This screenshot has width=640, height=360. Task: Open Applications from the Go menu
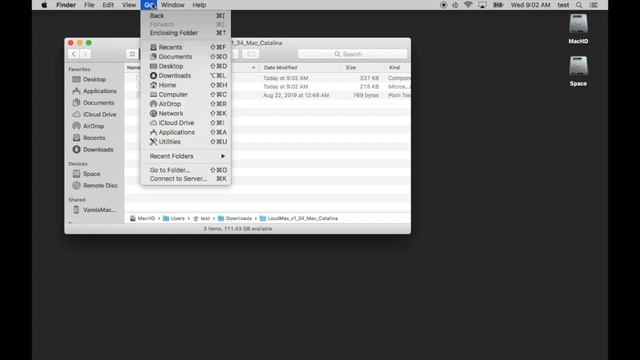pyautogui.click(x=186, y=132)
